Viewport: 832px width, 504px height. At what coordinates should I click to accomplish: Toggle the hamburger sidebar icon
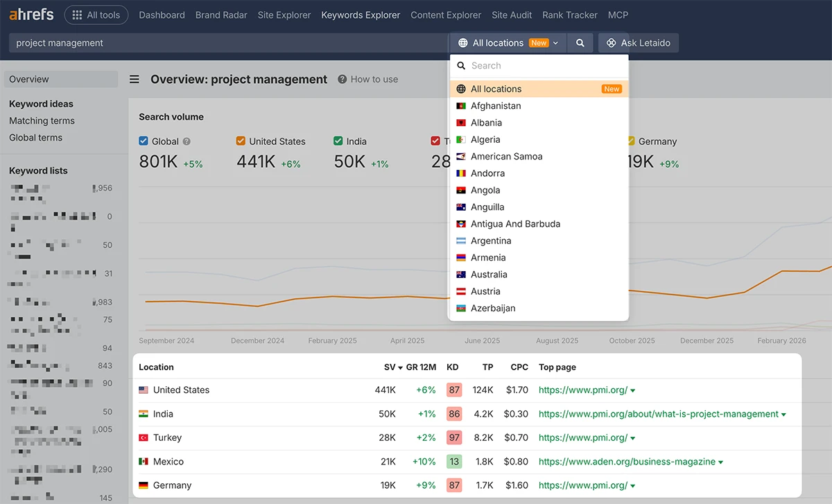(x=135, y=80)
